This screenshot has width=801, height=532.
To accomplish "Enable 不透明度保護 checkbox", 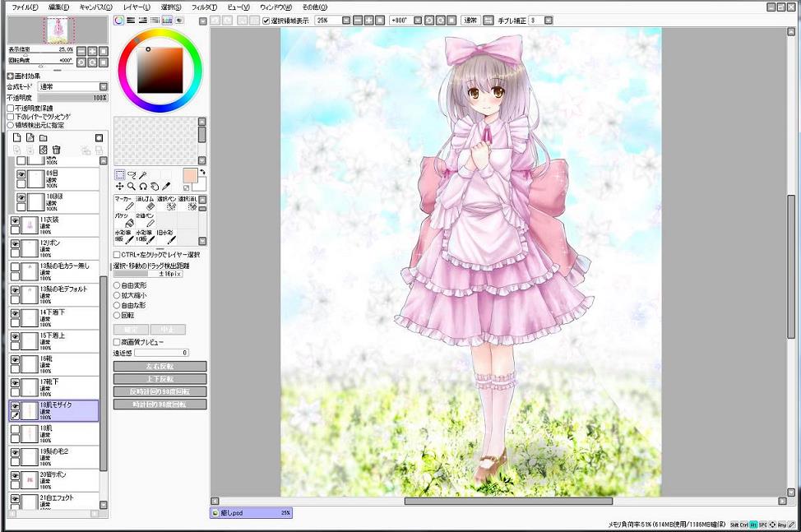I will coord(10,108).
